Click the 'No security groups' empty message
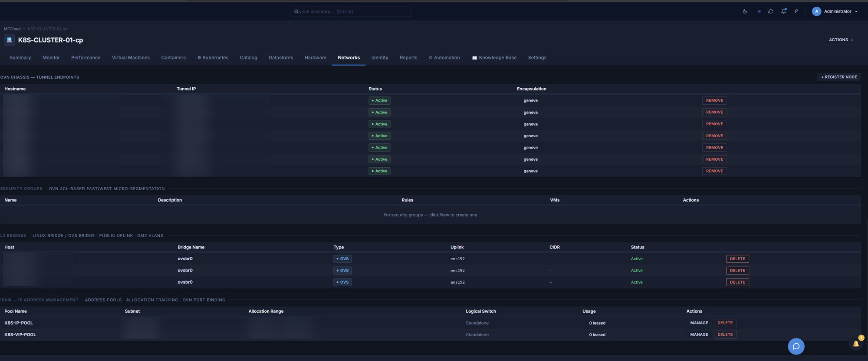This screenshot has height=361, width=868. coord(431,215)
